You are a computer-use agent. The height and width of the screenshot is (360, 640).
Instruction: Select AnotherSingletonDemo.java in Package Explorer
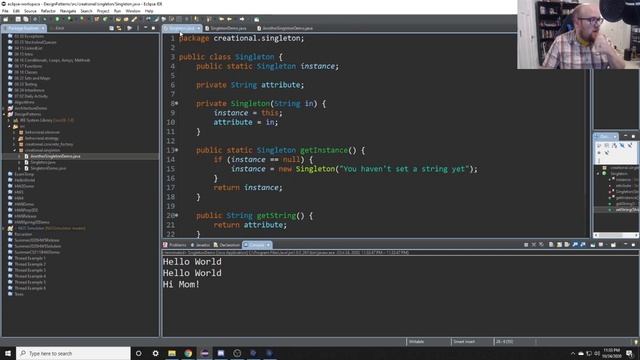point(55,156)
